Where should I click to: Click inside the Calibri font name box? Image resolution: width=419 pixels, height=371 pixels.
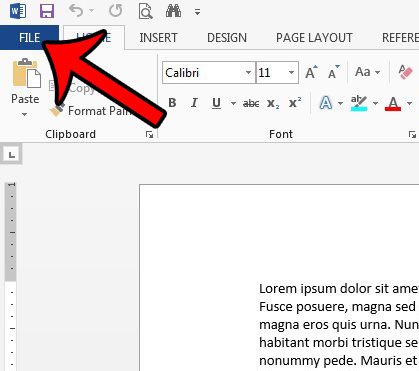tap(203, 72)
